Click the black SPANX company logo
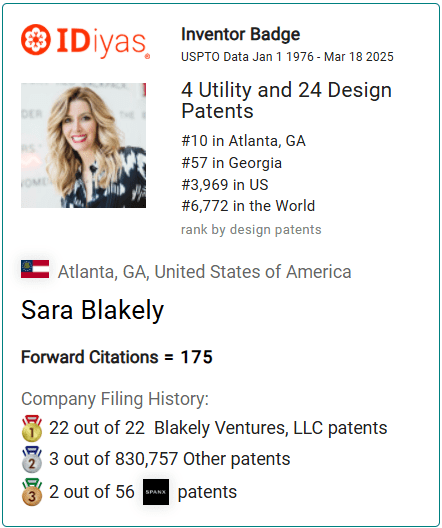The height and width of the screenshot is (528, 442). point(156,492)
